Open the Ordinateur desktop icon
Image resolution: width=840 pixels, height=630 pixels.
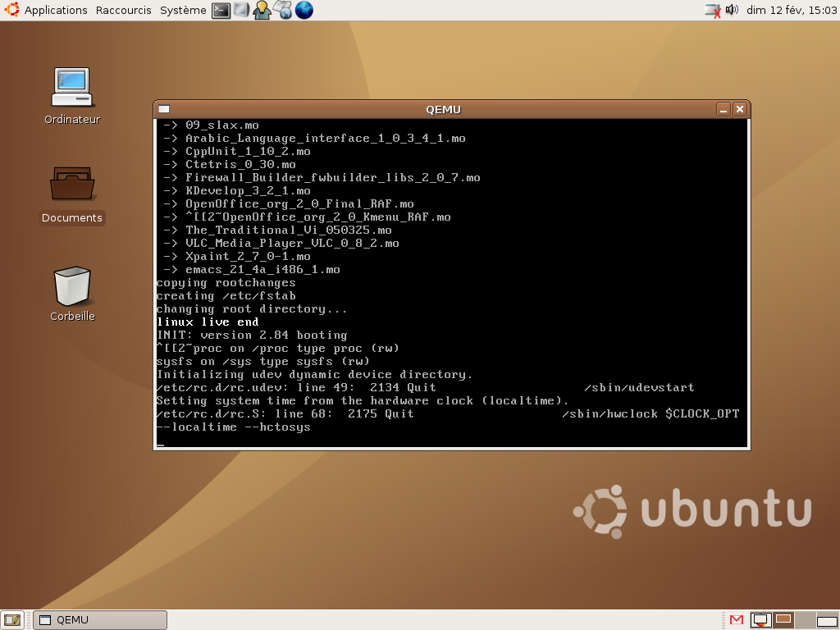(x=72, y=97)
